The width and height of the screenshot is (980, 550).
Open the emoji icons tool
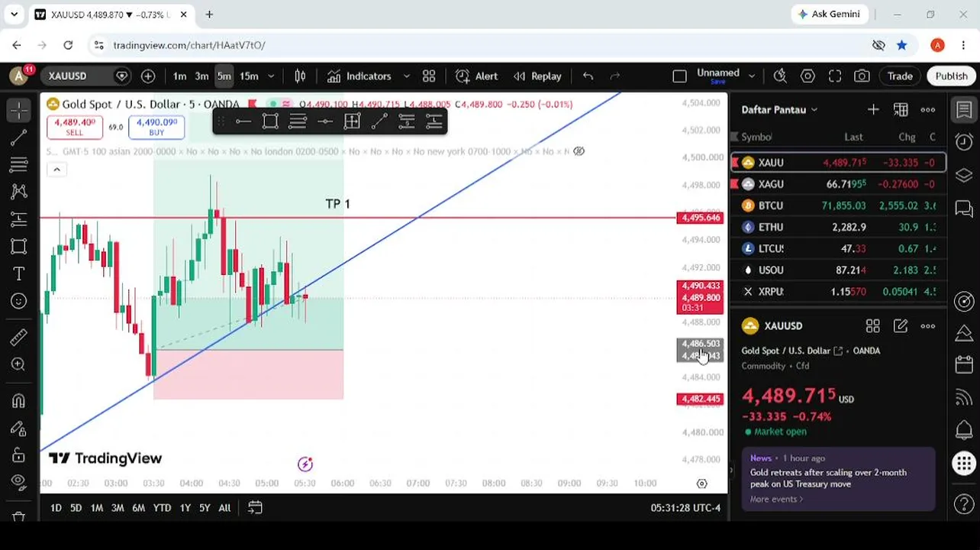point(19,301)
